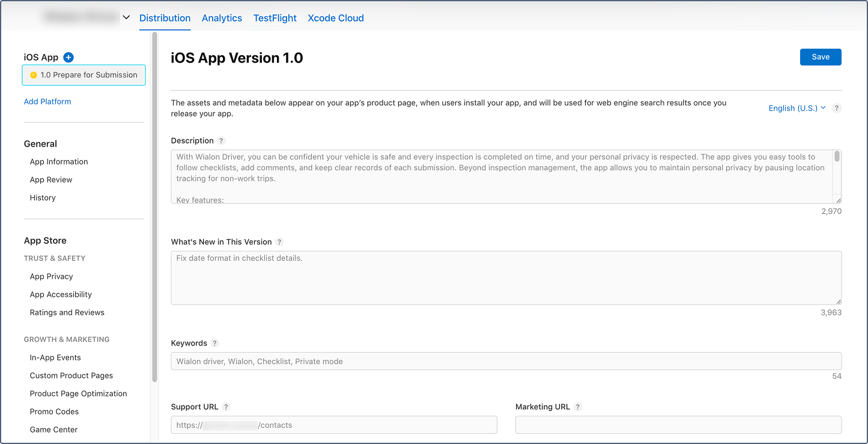Open help for Description field
The width and height of the screenshot is (868, 444).
pyautogui.click(x=221, y=141)
